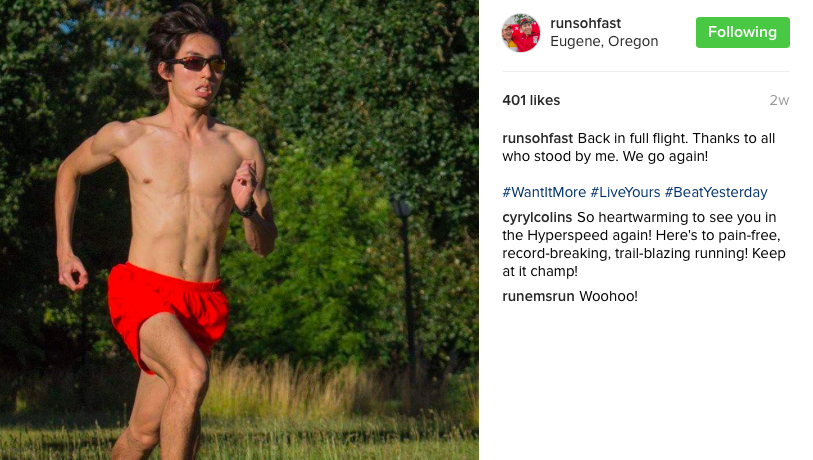813x460 pixels.
Task: View the 401 likes list
Action: click(x=531, y=100)
